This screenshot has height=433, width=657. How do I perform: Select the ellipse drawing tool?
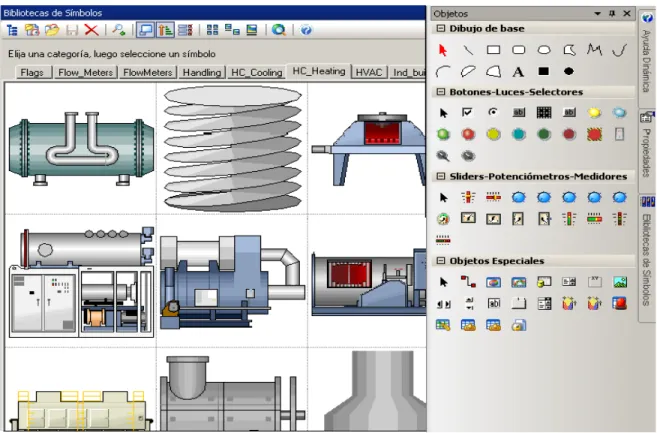[544, 50]
